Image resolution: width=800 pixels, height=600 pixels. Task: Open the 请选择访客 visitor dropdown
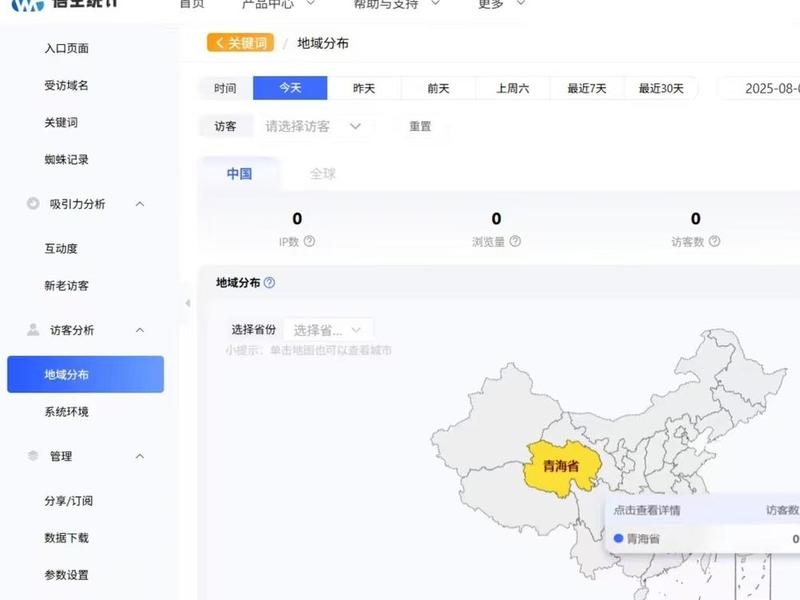point(313,127)
